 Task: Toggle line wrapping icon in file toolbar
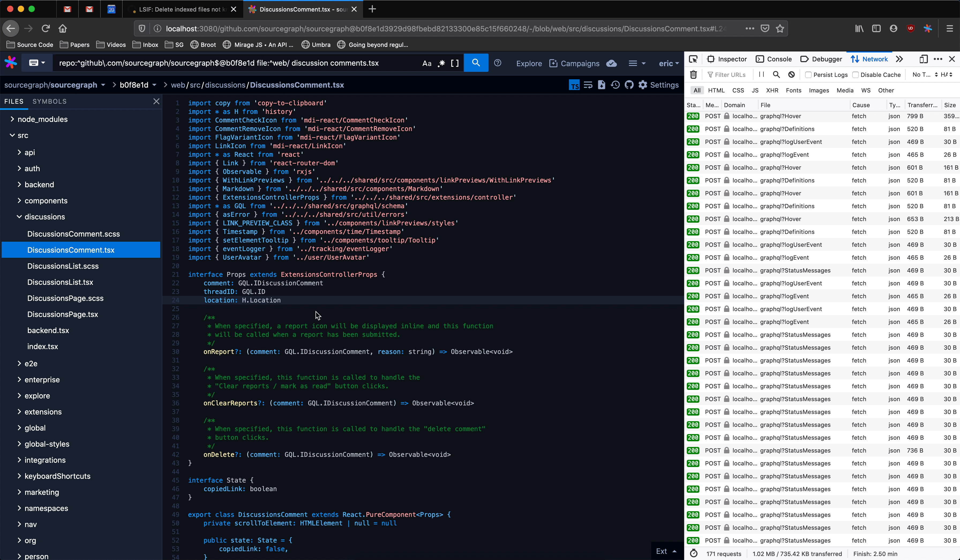(x=588, y=85)
